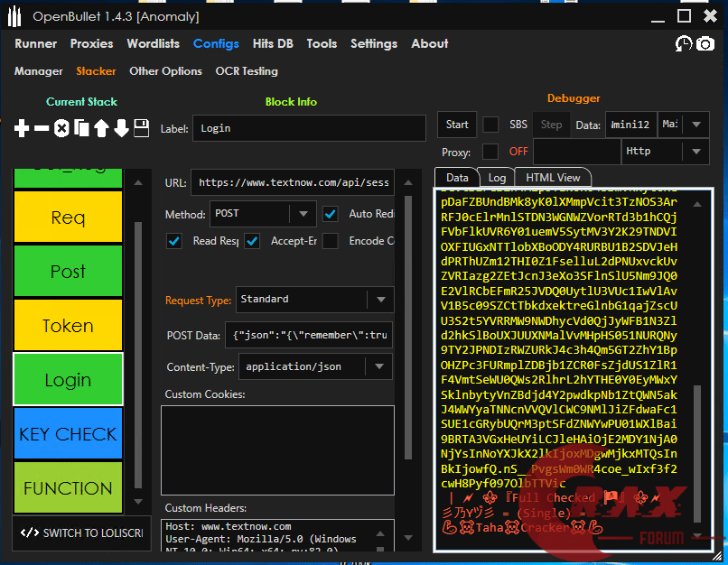This screenshot has height=565, width=728.
Task: Click the Label input field containing Login
Action: [x=308, y=128]
